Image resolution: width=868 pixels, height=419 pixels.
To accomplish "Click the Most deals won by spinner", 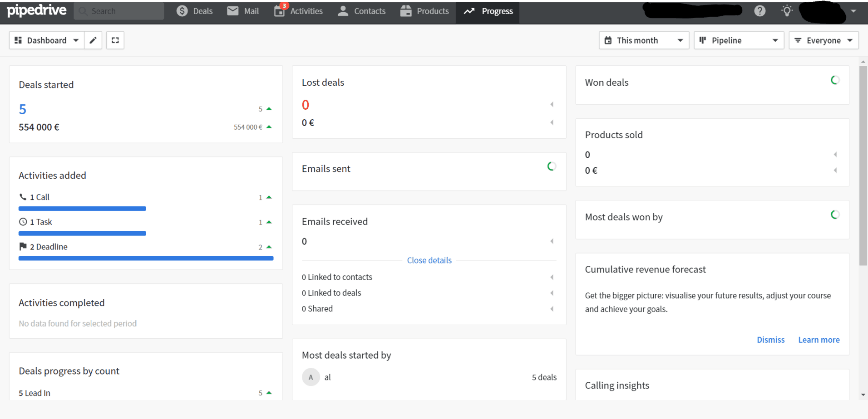I will pos(835,214).
